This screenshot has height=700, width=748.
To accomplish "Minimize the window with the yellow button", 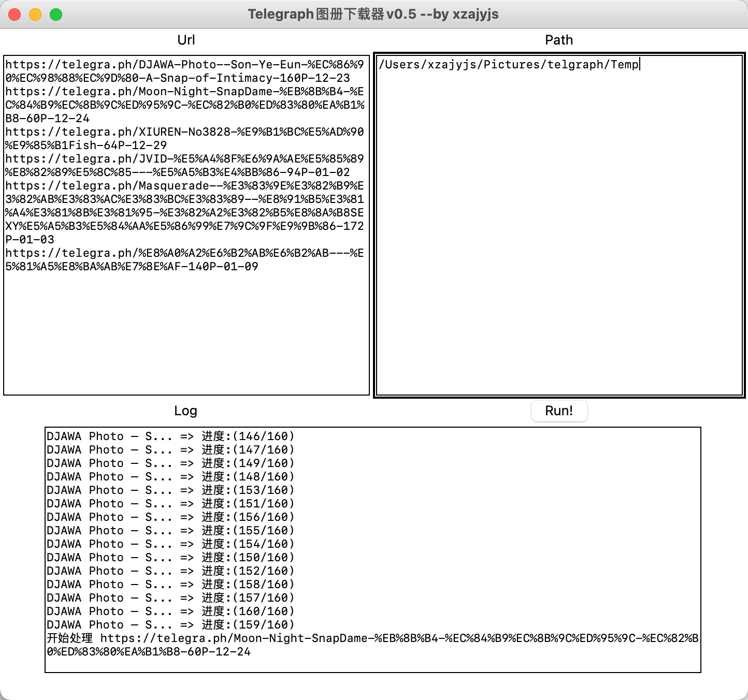I will [x=35, y=14].
